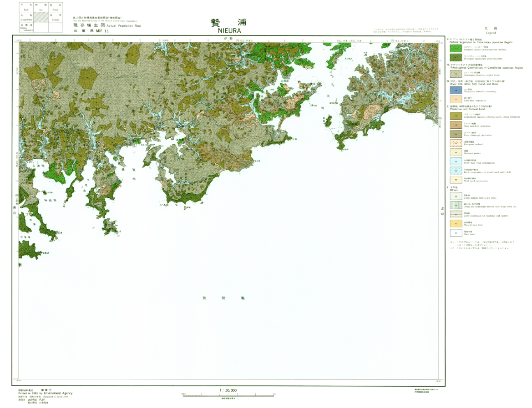Click the Sand dune vegetation swatch
This screenshot has width=532, height=408.
pos(456,99)
